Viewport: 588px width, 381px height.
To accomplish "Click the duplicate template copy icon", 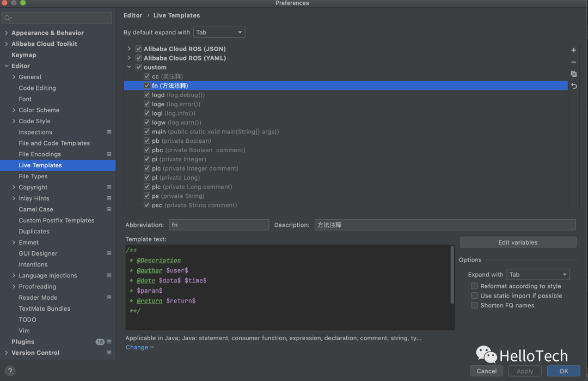I will (573, 74).
